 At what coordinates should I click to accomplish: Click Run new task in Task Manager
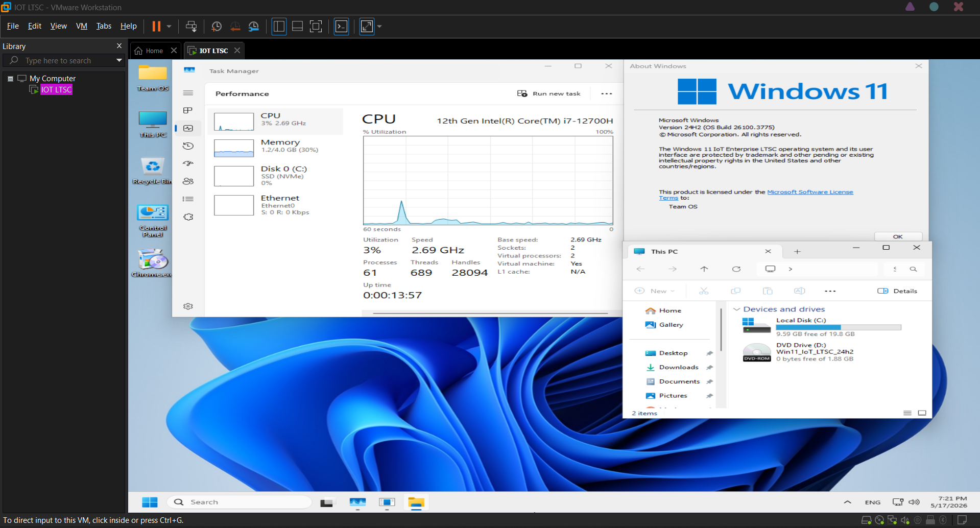click(549, 93)
